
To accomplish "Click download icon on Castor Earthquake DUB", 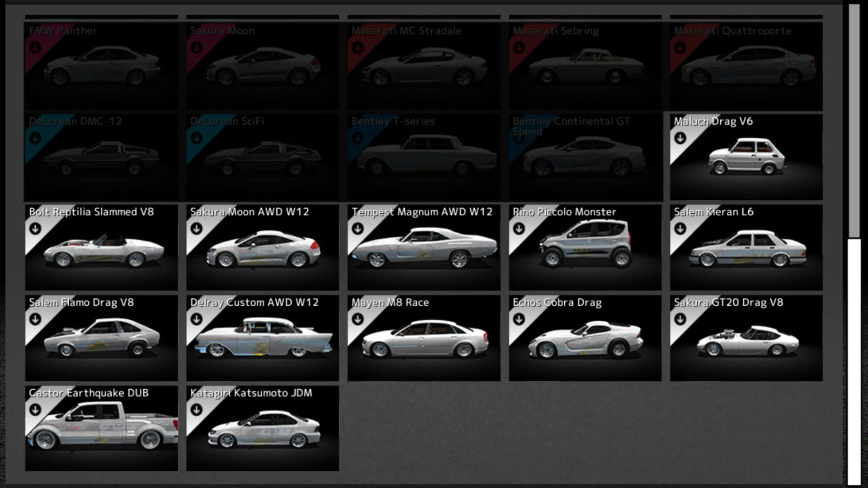I will click(35, 410).
